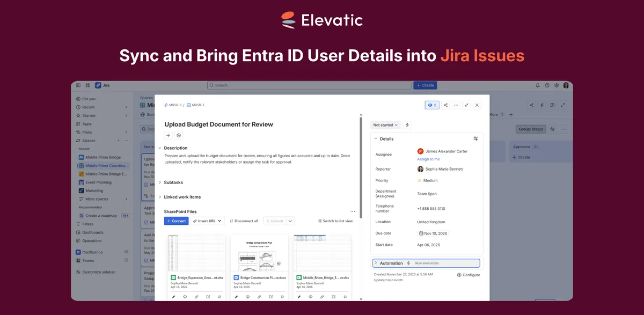
Task: Expand Plans in the sidebar
Action: click(126, 132)
